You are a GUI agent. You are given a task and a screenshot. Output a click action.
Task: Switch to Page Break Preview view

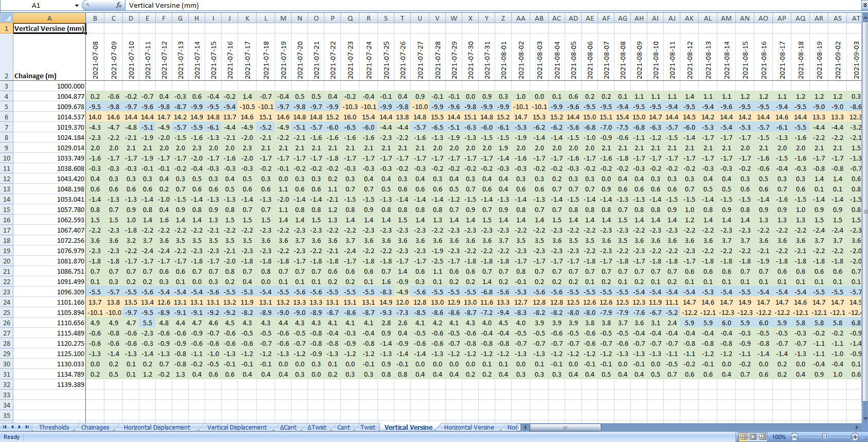coord(763,437)
